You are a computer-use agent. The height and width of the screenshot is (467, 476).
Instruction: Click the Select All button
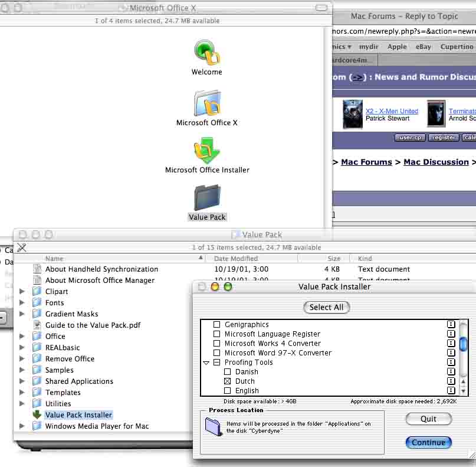[326, 307]
